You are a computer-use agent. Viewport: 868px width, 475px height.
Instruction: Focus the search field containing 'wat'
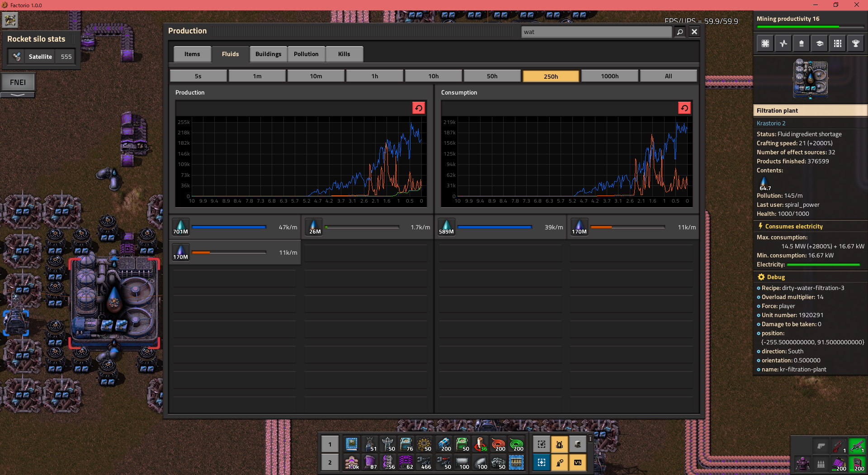pyautogui.click(x=597, y=32)
